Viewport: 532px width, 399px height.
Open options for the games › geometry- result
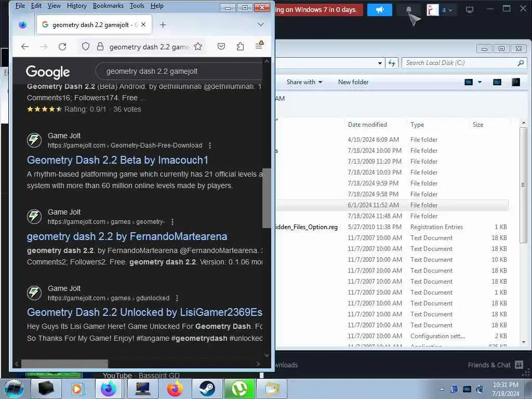(x=172, y=222)
